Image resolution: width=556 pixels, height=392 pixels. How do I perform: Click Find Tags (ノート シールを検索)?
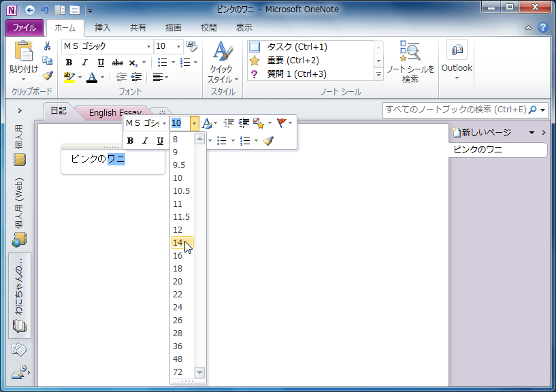coord(410,62)
